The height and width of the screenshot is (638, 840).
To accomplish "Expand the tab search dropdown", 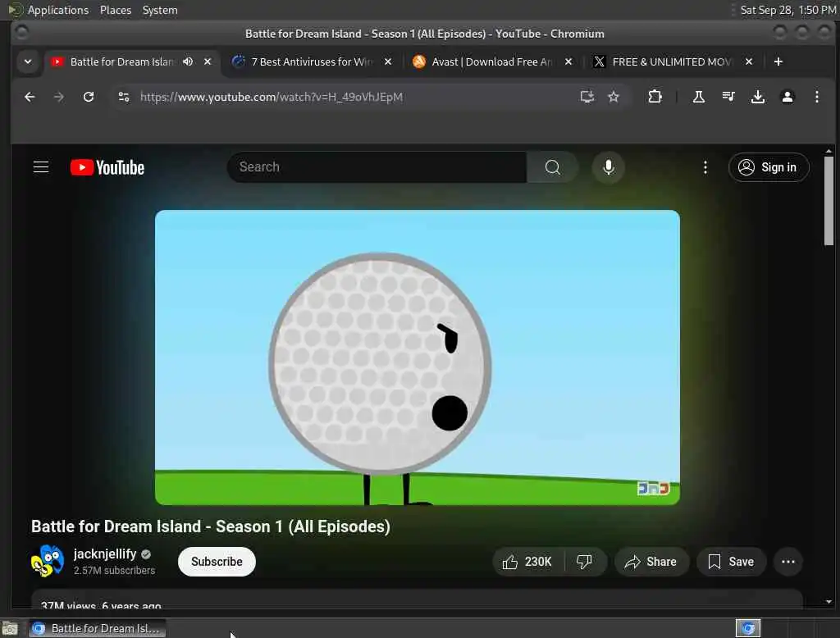I will pos(28,62).
